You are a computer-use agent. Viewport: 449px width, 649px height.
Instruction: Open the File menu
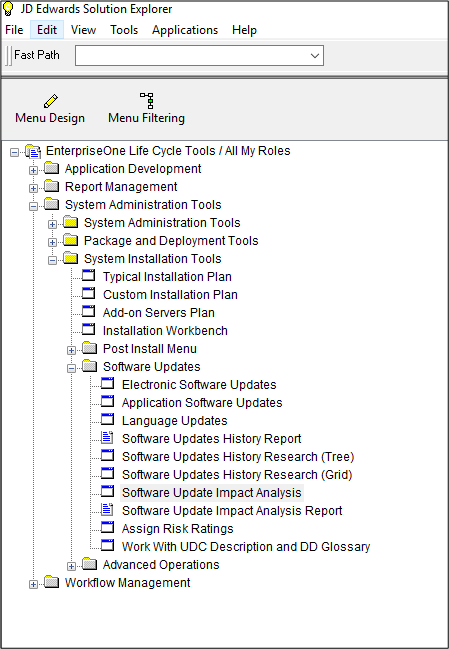[x=14, y=30]
